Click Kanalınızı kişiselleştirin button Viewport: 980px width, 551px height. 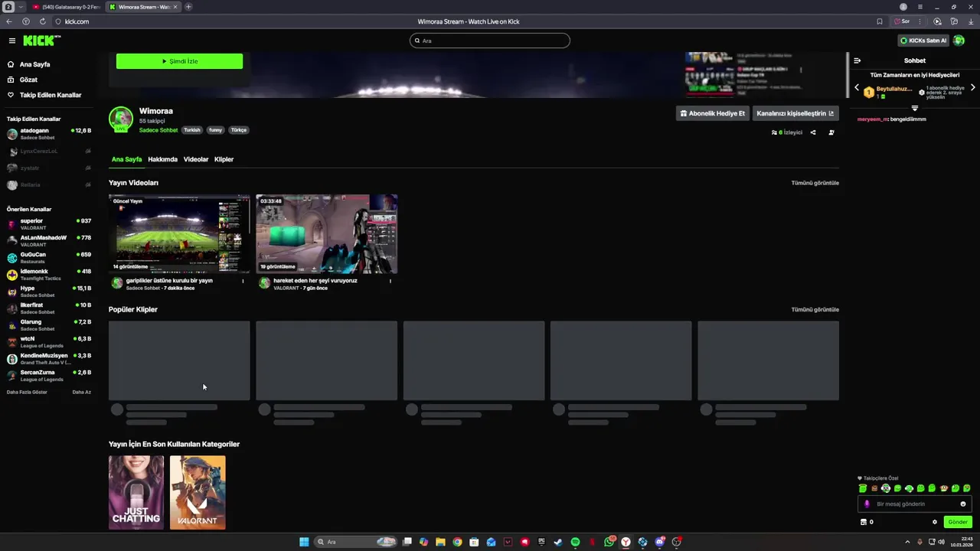pos(795,113)
